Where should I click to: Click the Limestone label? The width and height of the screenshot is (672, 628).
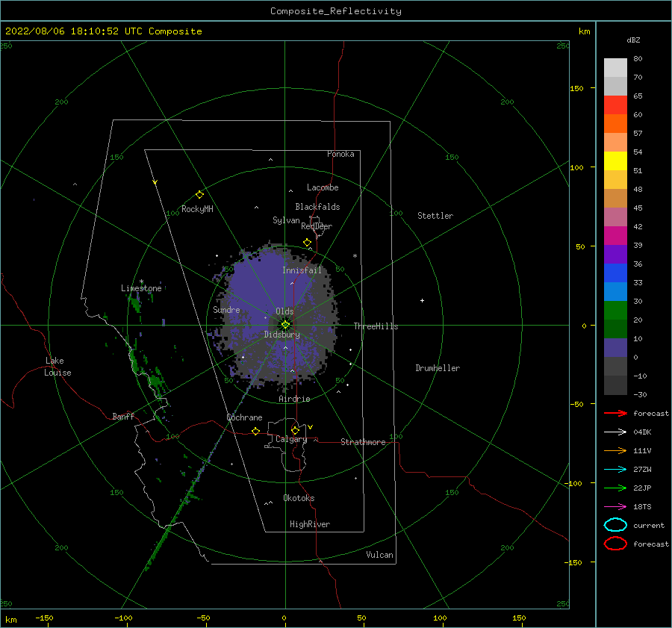(141, 288)
